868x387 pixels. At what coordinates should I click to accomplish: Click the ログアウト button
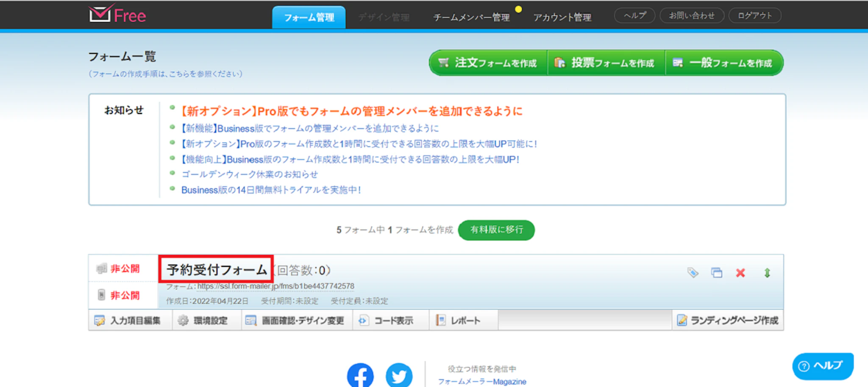click(754, 16)
